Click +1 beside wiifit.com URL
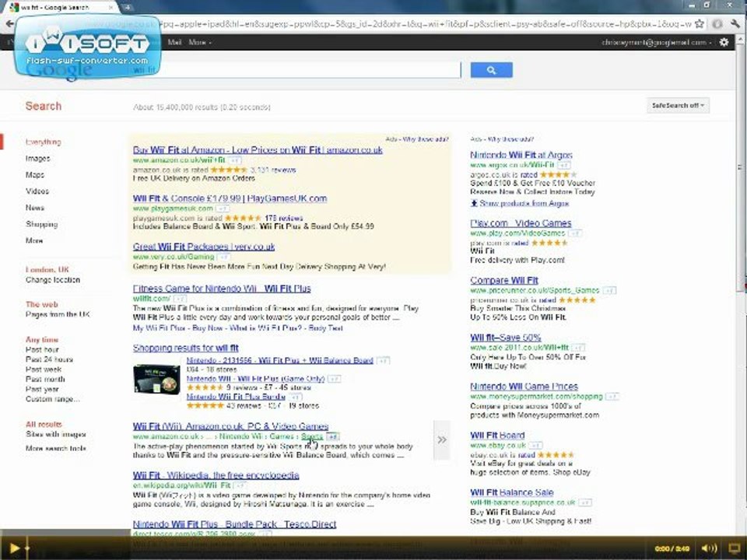 180,299
